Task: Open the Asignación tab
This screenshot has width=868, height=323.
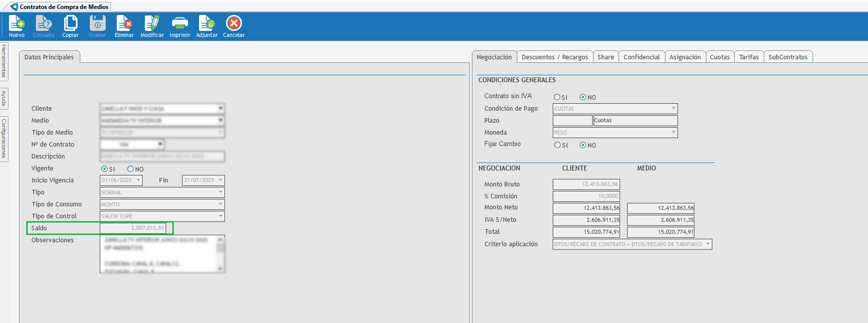Action: 685,57
